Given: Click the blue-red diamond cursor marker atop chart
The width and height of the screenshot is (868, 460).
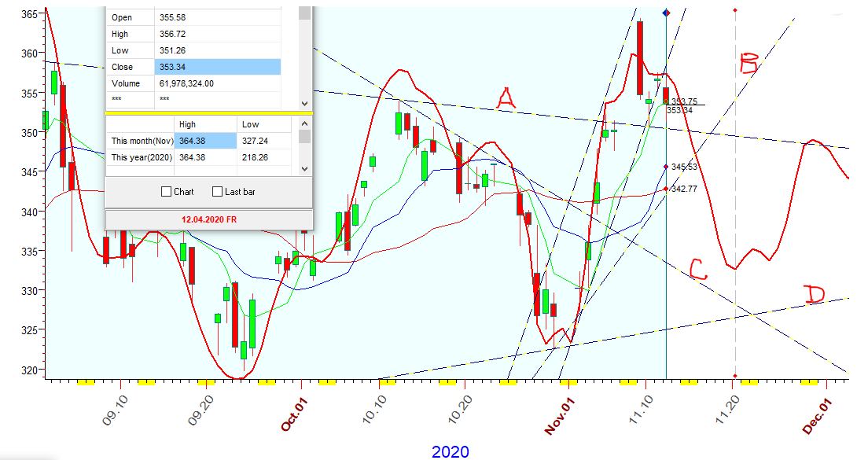Looking at the screenshot, I should pyautogui.click(x=667, y=13).
